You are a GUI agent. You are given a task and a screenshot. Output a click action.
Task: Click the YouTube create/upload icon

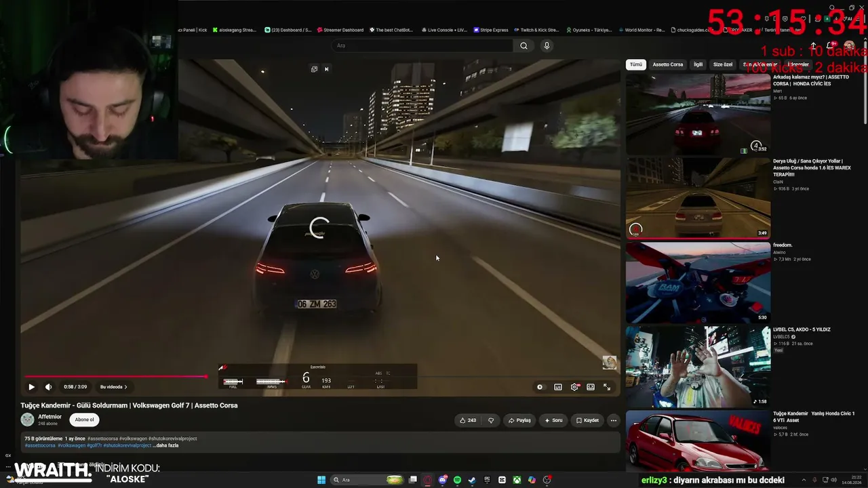tap(813, 45)
